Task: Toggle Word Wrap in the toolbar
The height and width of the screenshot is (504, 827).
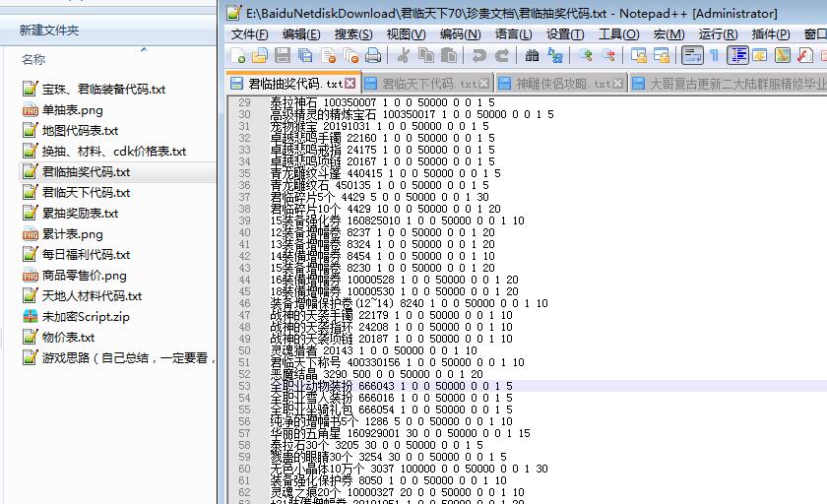Action: pyautogui.click(x=691, y=56)
